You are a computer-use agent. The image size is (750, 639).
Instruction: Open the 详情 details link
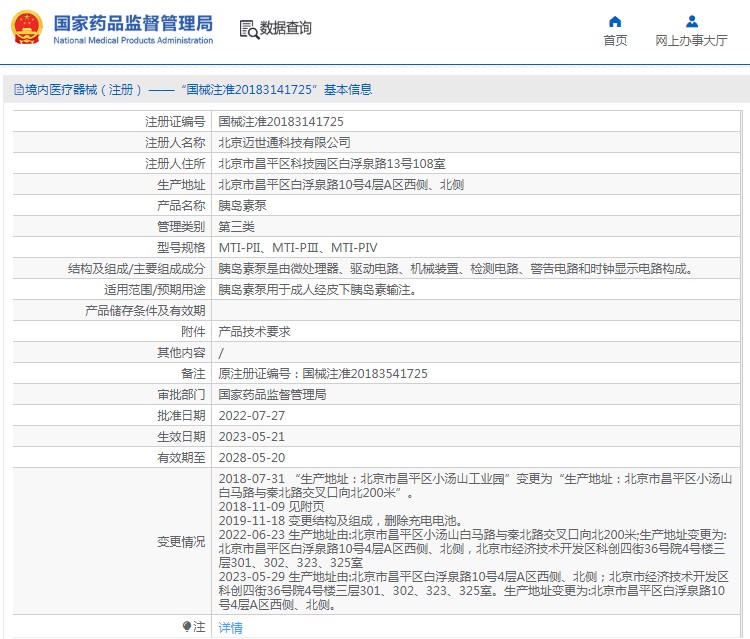click(x=231, y=628)
